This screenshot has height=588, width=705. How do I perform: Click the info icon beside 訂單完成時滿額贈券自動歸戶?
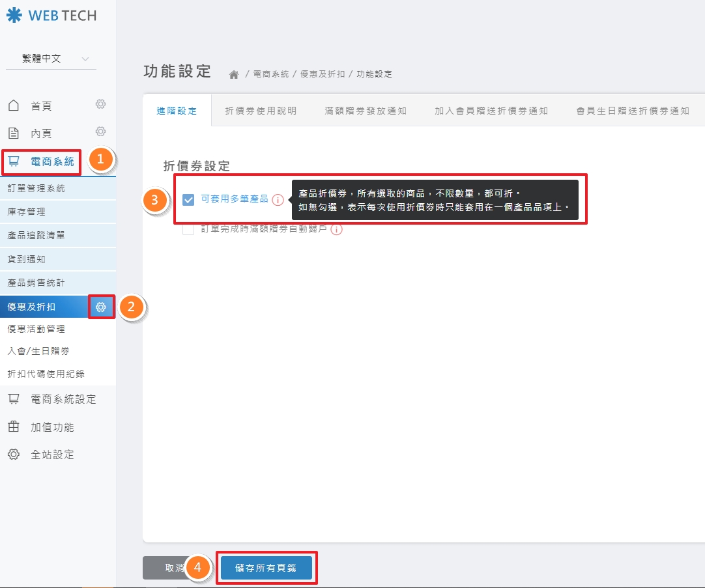pyautogui.click(x=337, y=229)
